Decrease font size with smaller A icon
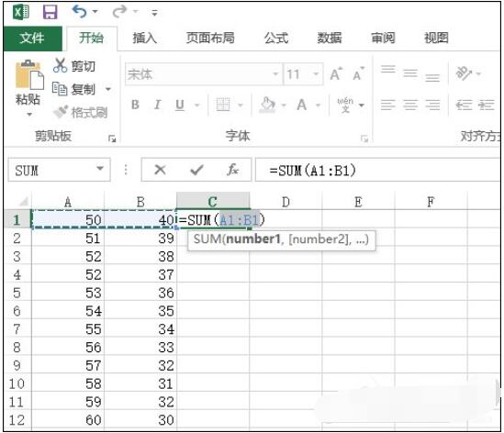The width and height of the screenshot is (504, 433). 358,74
